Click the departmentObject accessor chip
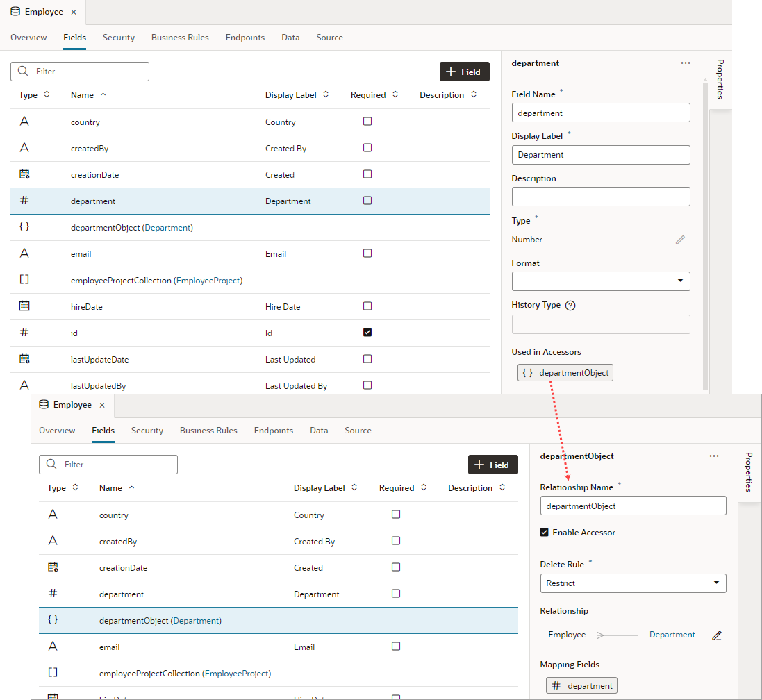This screenshot has height=700, width=762. tap(565, 373)
